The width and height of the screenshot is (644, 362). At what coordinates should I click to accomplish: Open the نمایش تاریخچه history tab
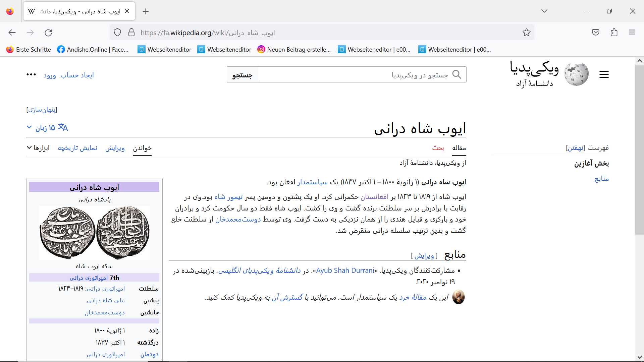77,148
